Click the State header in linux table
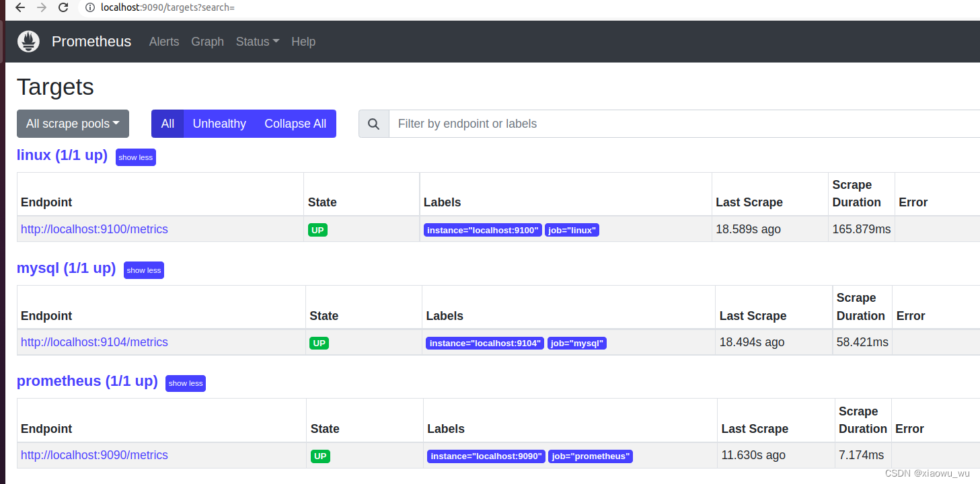The height and width of the screenshot is (484, 980). [x=322, y=202]
